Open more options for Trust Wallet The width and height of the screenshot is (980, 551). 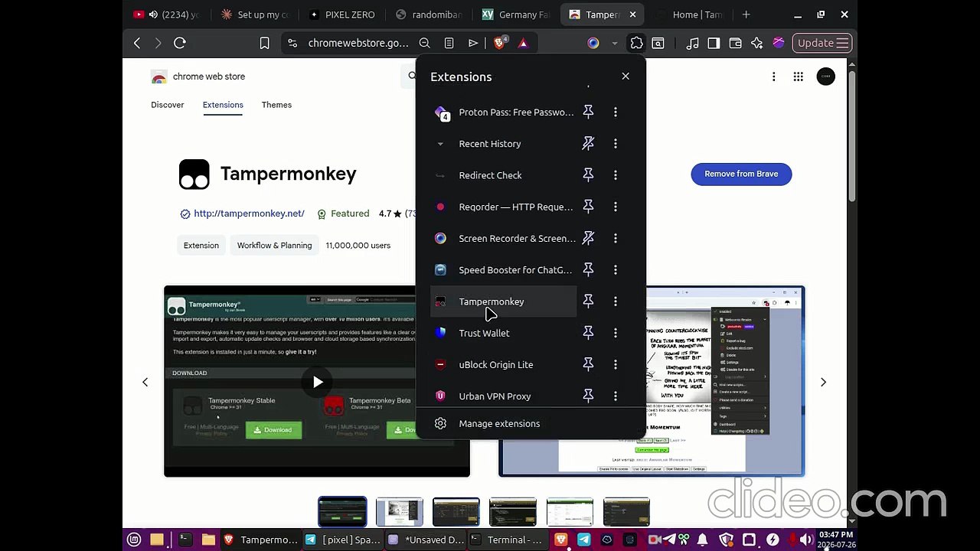616,333
